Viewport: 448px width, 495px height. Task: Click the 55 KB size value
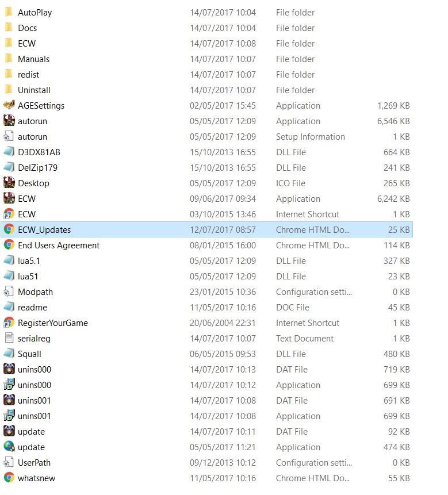click(x=399, y=478)
